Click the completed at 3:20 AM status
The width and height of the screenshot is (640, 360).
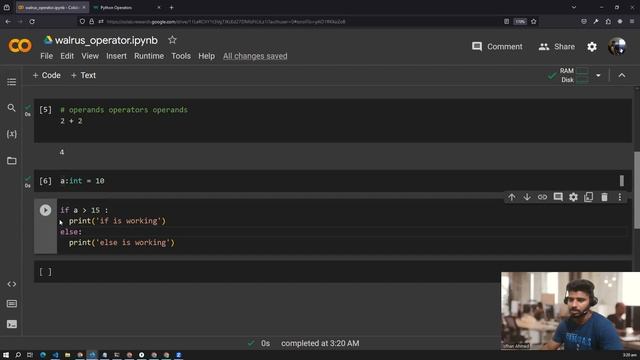[320, 343]
